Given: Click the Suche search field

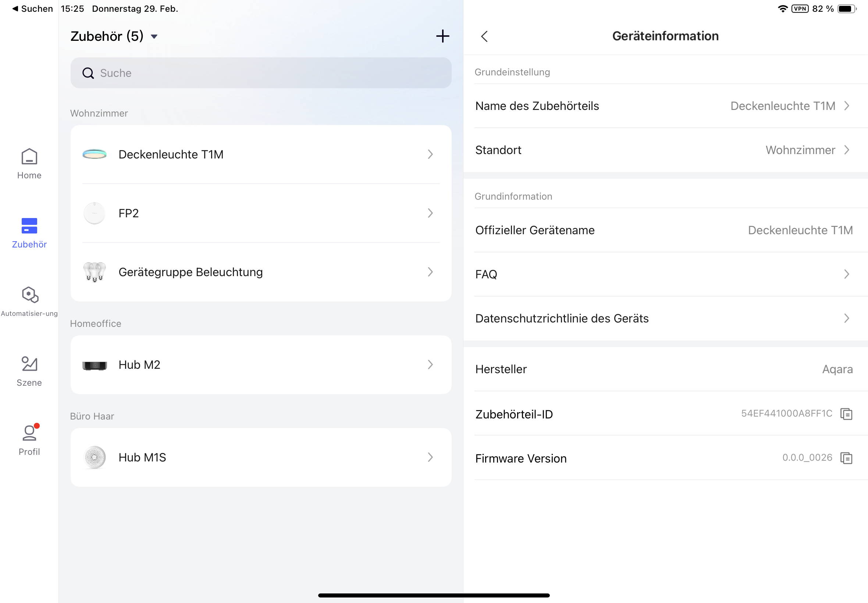Looking at the screenshot, I should pyautogui.click(x=261, y=73).
